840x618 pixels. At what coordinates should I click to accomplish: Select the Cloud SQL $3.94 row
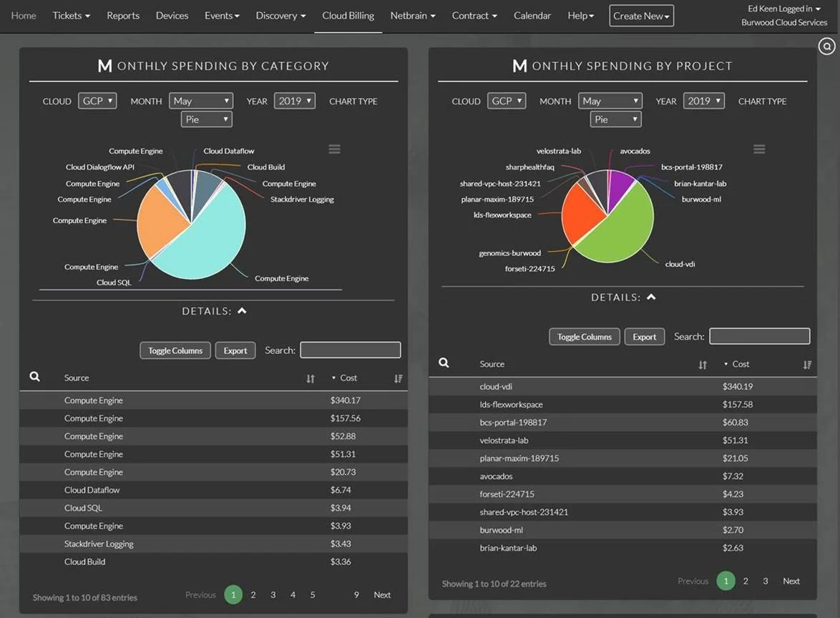[213, 508]
